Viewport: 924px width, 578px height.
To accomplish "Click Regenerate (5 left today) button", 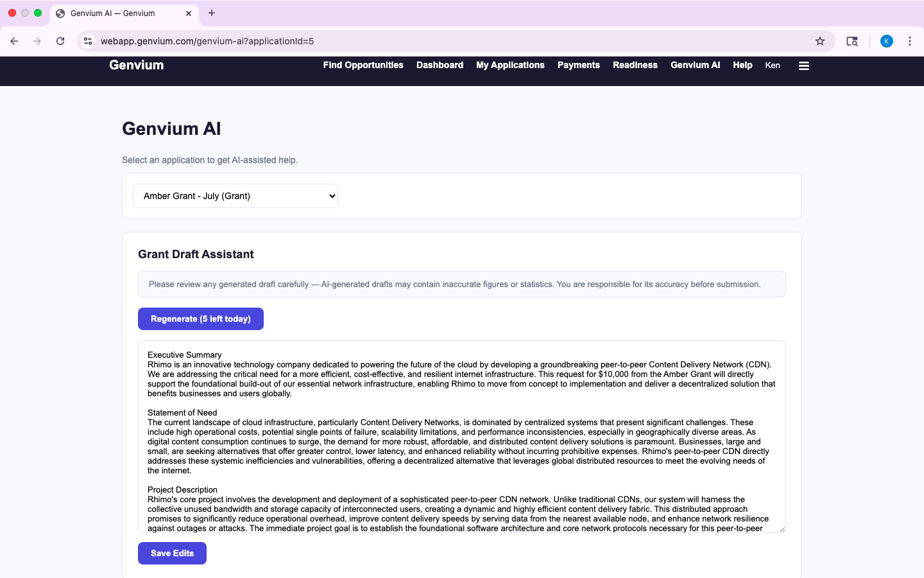I will pyautogui.click(x=201, y=319).
